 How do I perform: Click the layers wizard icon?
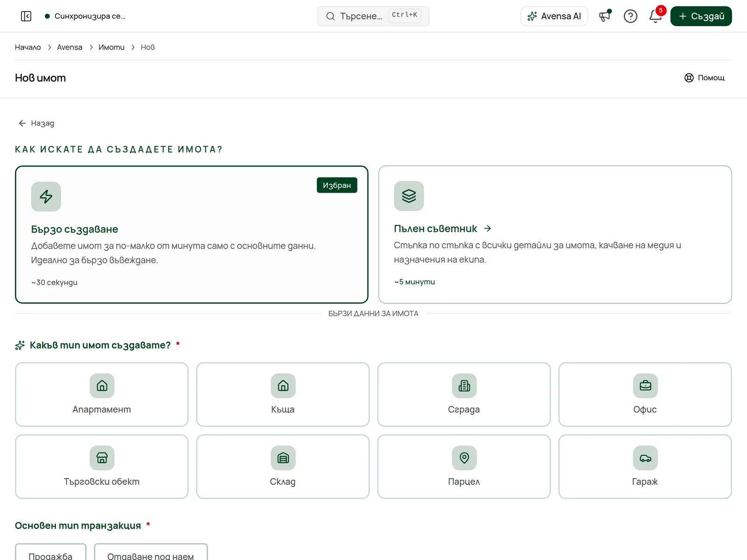click(409, 196)
